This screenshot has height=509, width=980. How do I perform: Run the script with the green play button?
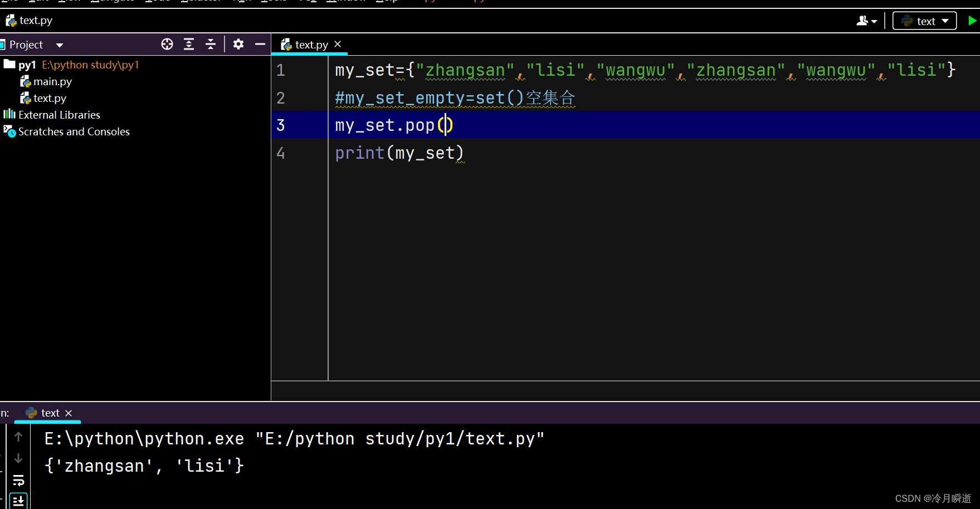[972, 20]
